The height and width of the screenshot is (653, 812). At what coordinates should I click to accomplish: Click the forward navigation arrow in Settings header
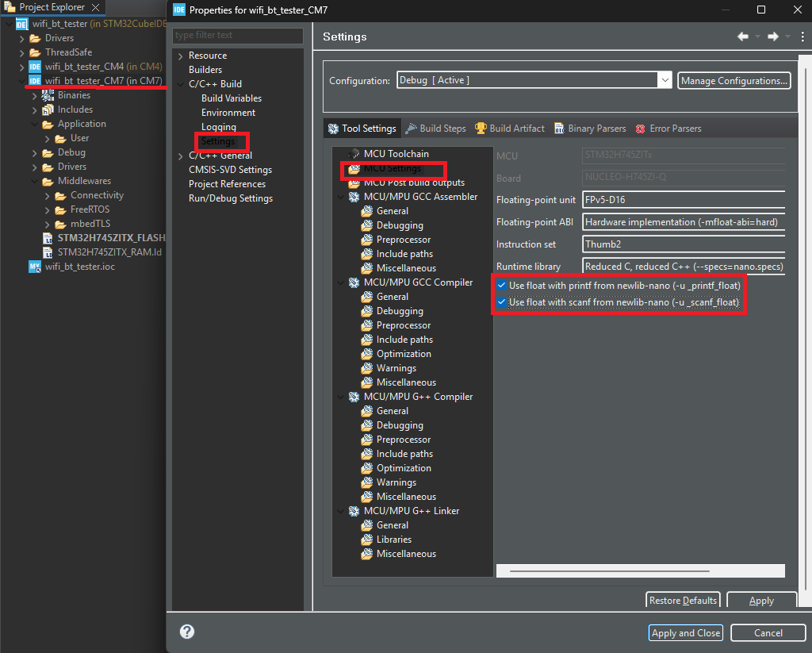(773, 36)
